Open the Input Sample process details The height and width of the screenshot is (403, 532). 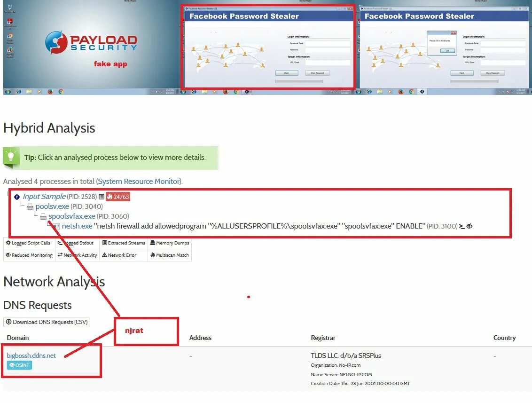44,197
